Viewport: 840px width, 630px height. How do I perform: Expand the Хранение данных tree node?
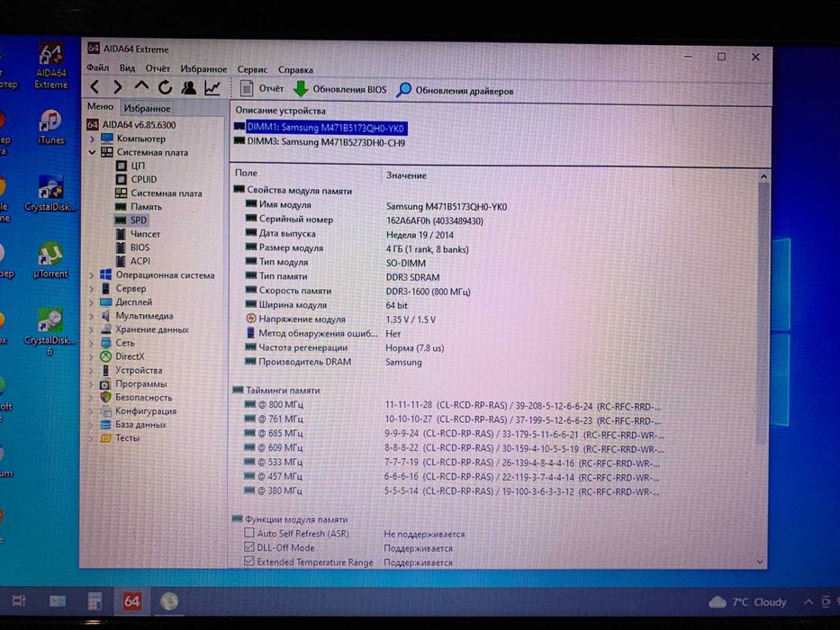pos(91,329)
